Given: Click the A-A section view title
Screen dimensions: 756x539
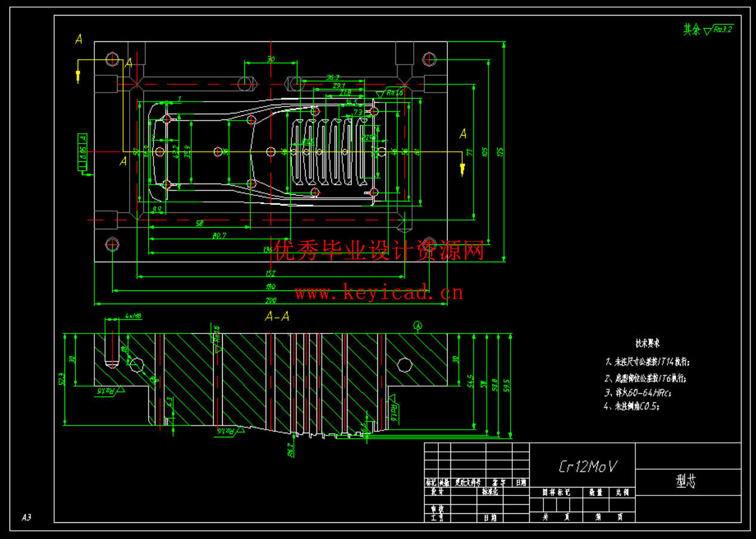Looking at the screenshot, I should 278,317.
